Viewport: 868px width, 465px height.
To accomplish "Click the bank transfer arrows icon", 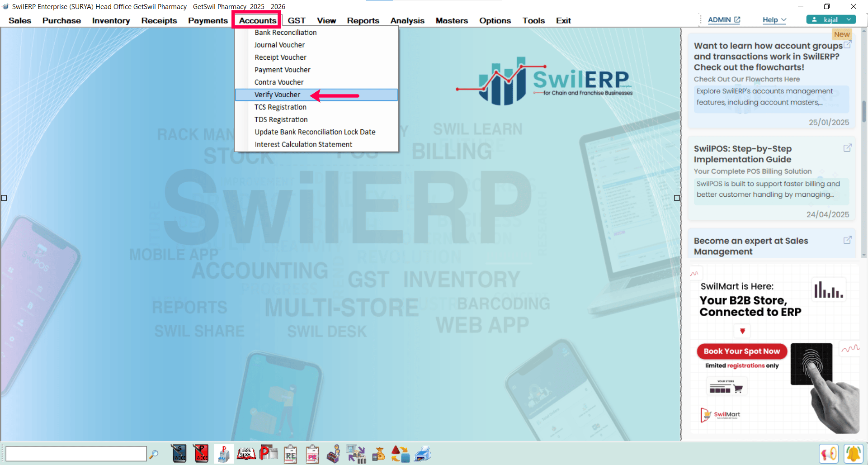I will [x=356, y=454].
